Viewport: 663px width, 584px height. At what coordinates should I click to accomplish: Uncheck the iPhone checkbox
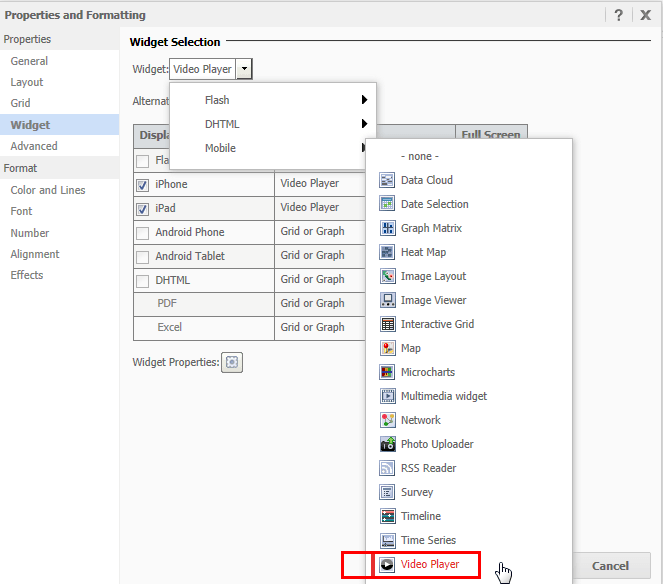pyautogui.click(x=143, y=185)
